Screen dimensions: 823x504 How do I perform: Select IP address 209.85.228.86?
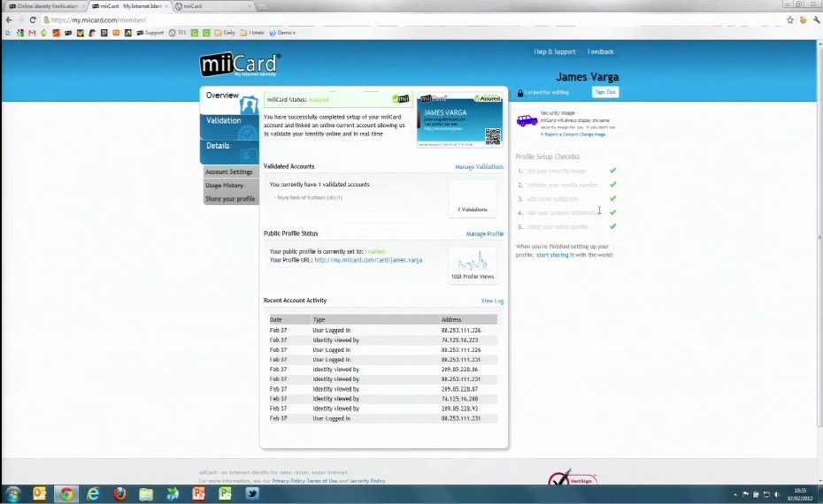460,370
